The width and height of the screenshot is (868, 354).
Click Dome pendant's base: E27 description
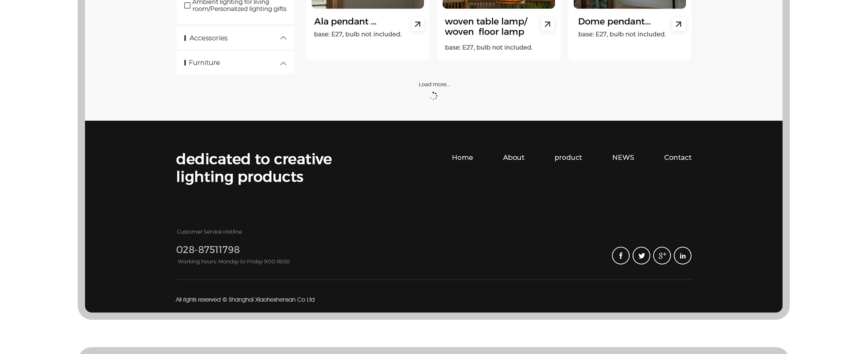point(622,34)
